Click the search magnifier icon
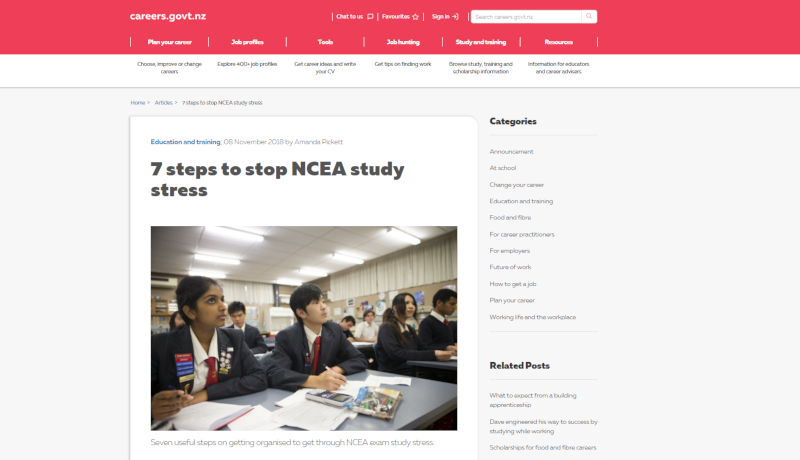800x460 pixels. click(x=589, y=16)
